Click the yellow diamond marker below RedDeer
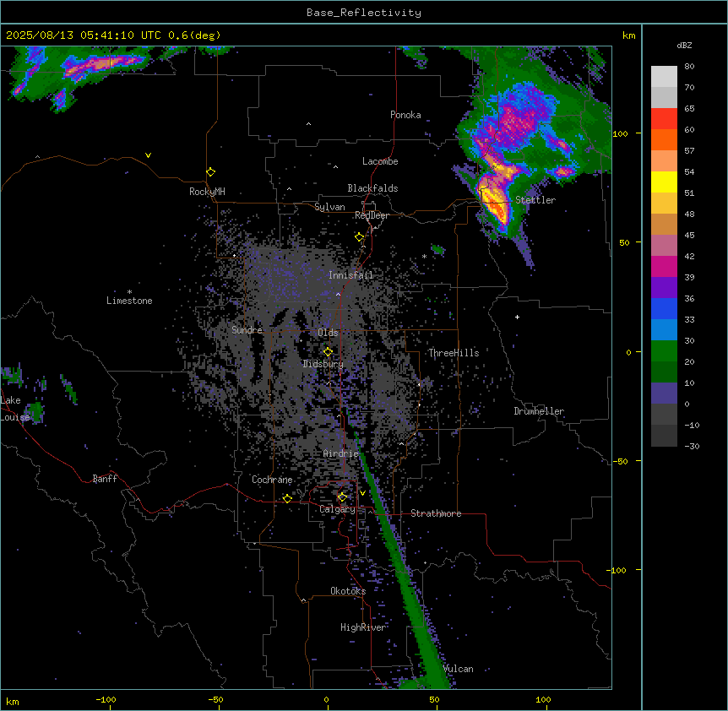 pyautogui.click(x=360, y=237)
